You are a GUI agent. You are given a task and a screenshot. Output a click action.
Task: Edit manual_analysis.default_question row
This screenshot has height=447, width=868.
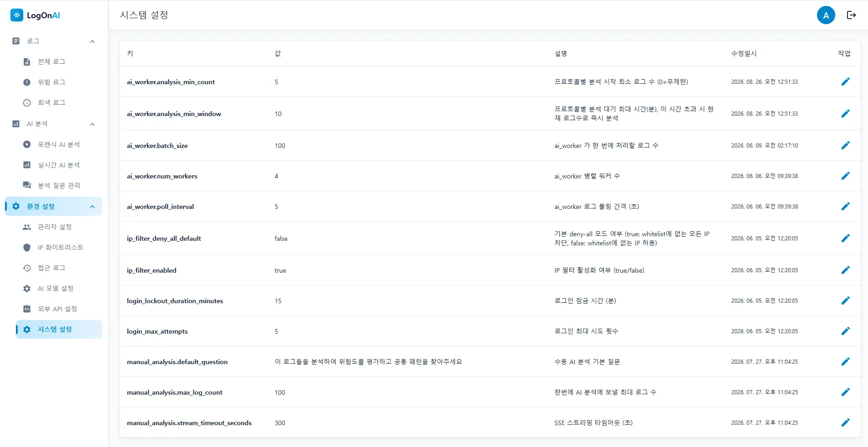845,361
